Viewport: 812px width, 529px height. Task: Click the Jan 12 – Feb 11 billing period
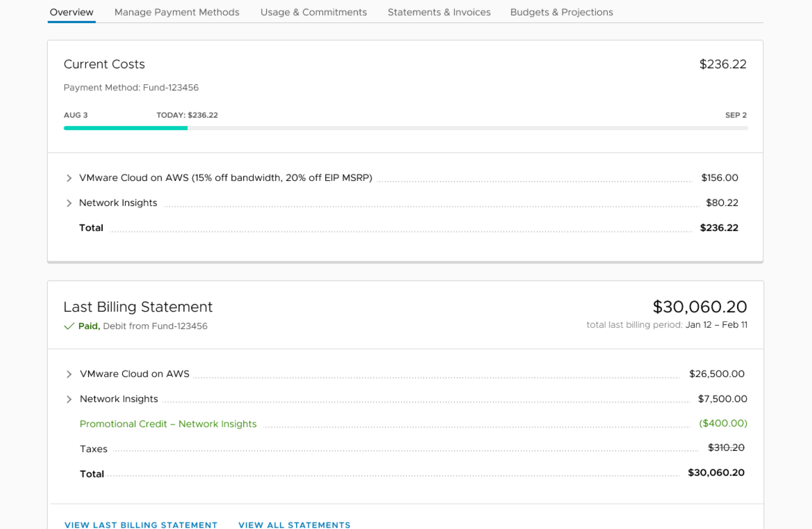coord(717,325)
